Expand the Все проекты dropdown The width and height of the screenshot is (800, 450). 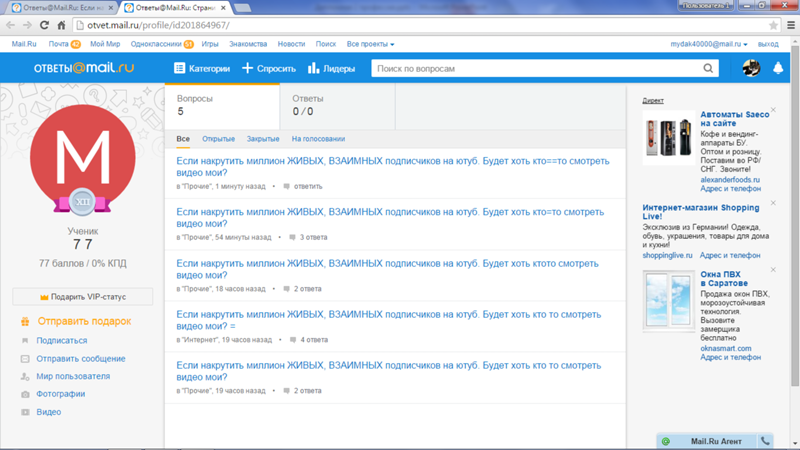pyautogui.click(x=370, y=44)
